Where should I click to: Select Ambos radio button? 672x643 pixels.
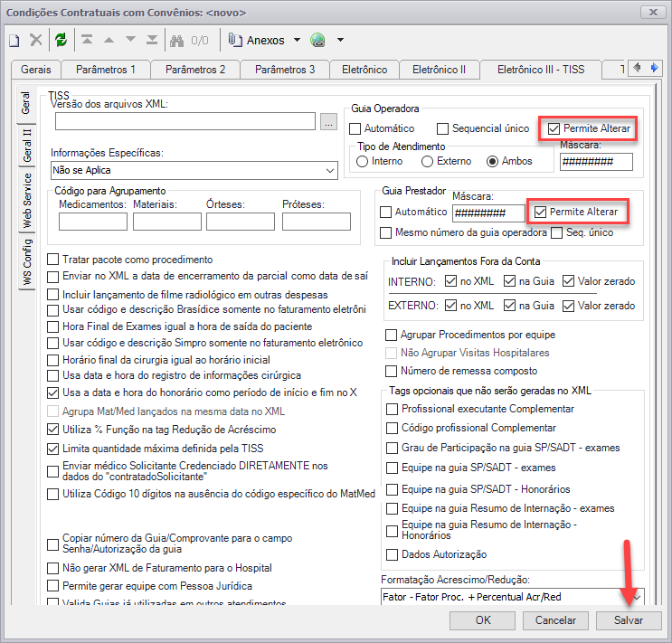pyautogui.click(x=492, y=162)
